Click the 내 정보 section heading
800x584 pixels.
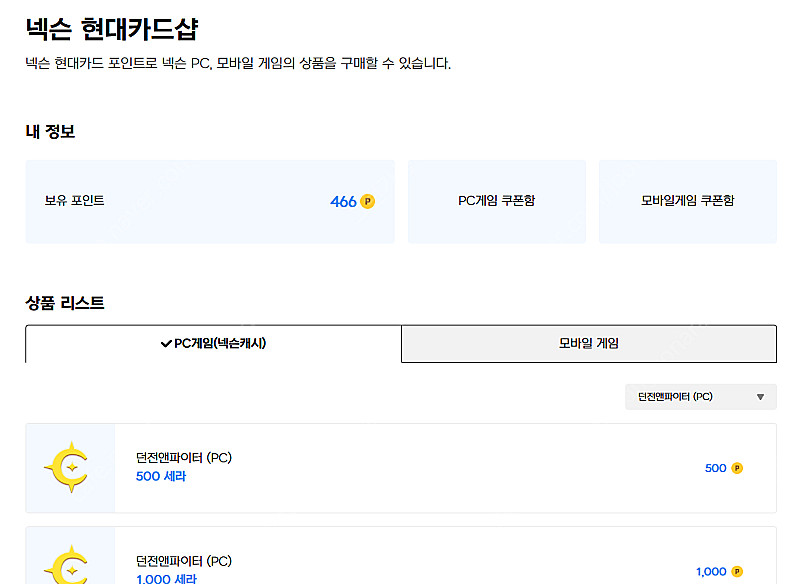click(x=51, y=132)
